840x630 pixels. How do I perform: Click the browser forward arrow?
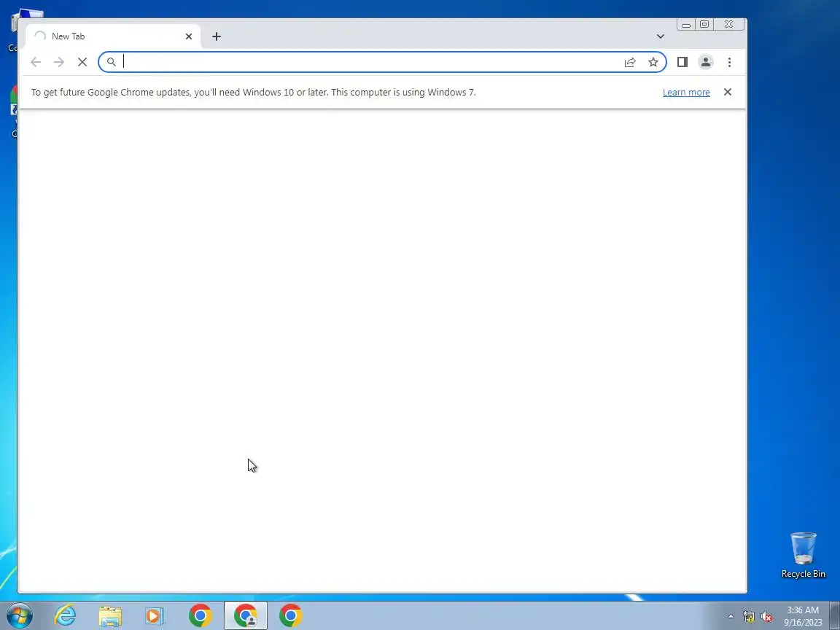tap(59, 62)
